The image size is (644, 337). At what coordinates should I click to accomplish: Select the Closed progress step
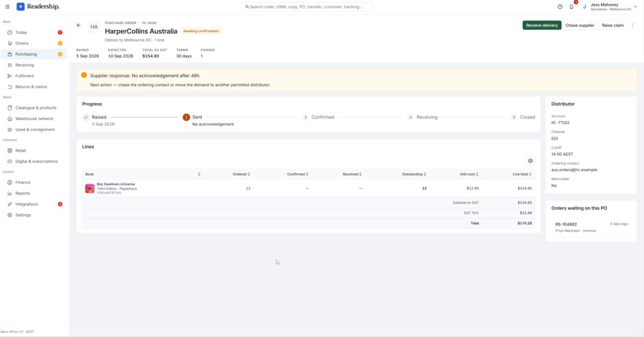(523, 117)
